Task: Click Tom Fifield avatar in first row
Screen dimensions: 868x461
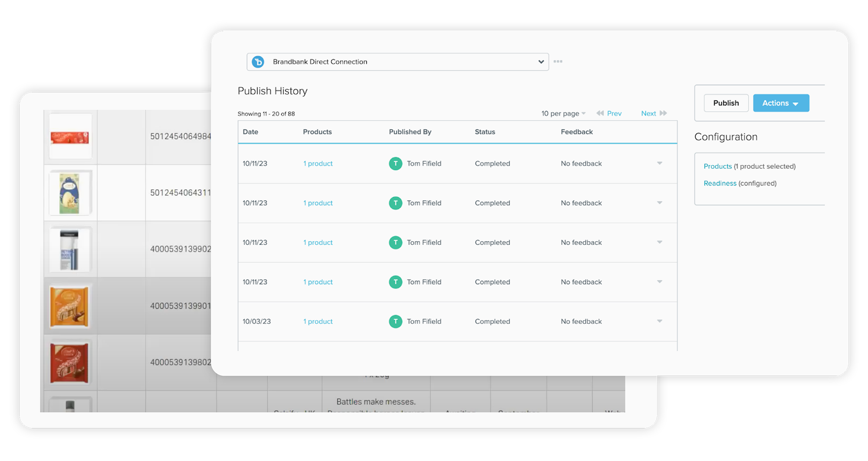Action: 395,163
